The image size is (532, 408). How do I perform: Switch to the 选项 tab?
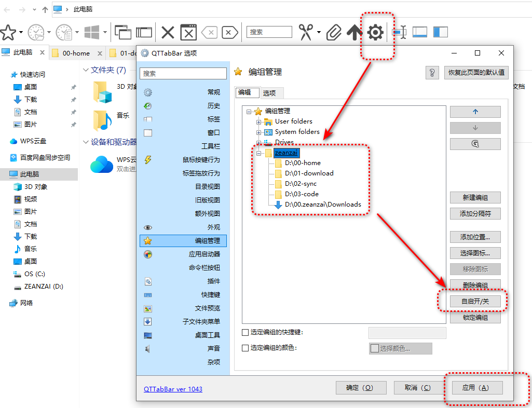pos(269,93)
